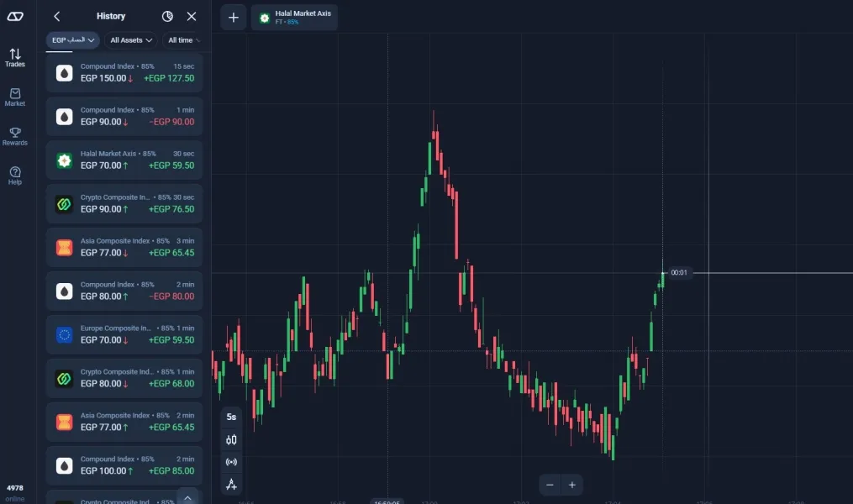Click Compound Index icon on EGP 100.00 trade
Viewport: 853px width, 504px height.
tap(64, 465)
